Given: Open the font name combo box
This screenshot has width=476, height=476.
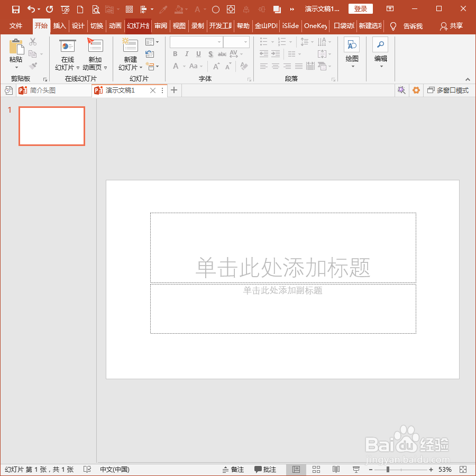Looking at the screenshot, I should pos(196,42).
